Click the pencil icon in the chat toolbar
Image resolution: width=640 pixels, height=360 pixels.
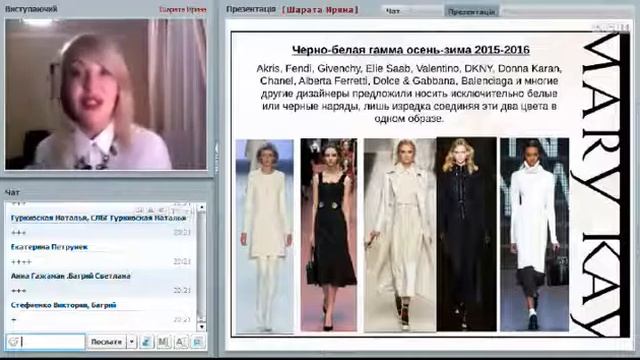[147, 342]
